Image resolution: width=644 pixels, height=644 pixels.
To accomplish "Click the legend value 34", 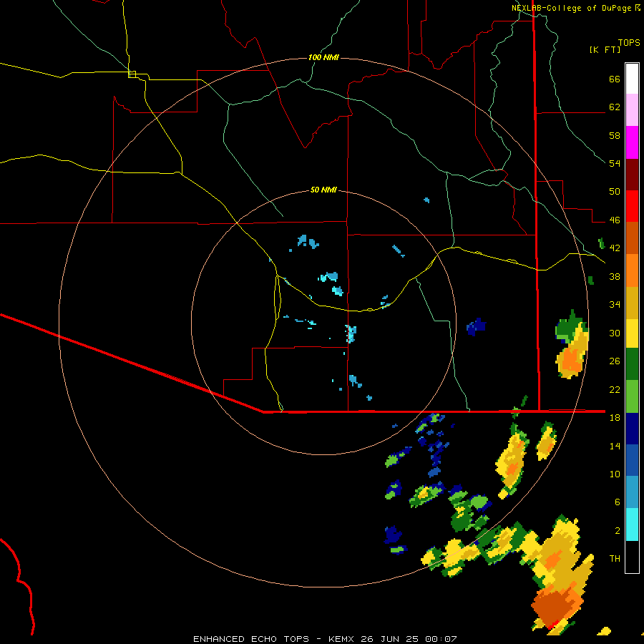I will tap(615, 305).
